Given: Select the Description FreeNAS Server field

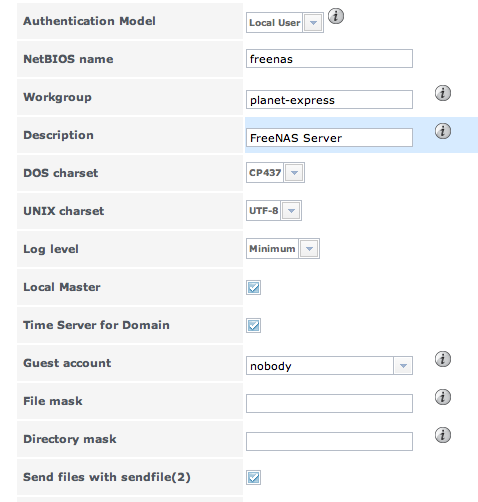Looking at the screenshot, I should tap(329, 137).
